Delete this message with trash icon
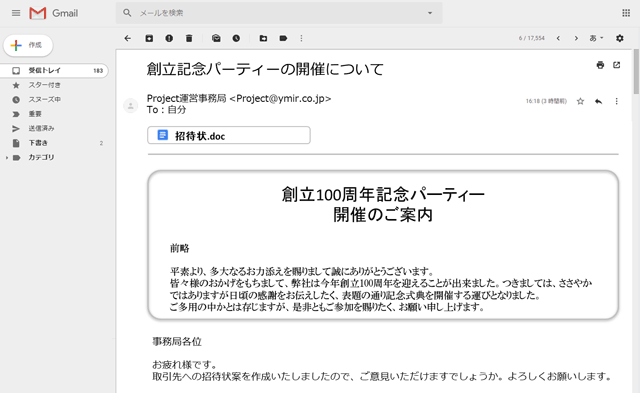640x393 pixels. (x=189, y=38)
